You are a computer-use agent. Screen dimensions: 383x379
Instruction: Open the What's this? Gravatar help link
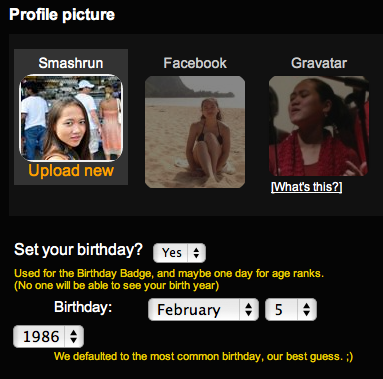click(307, 187)
